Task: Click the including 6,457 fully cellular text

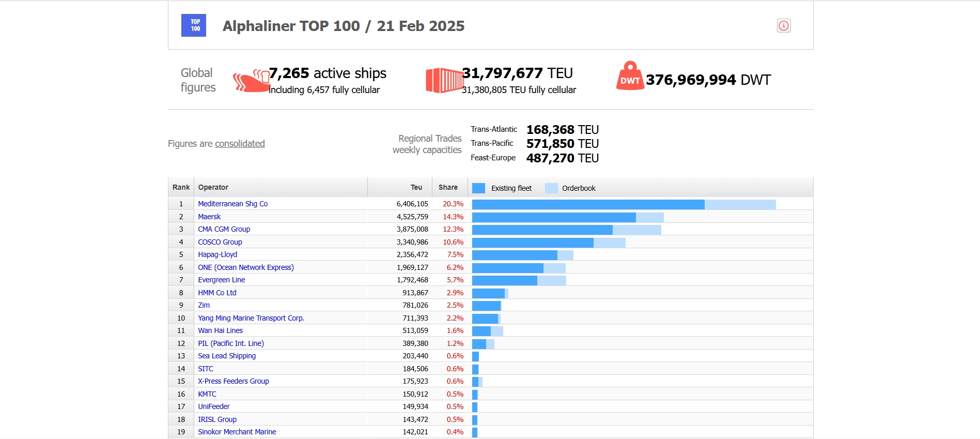Action: pyautogui.click(x=324, y=90)
